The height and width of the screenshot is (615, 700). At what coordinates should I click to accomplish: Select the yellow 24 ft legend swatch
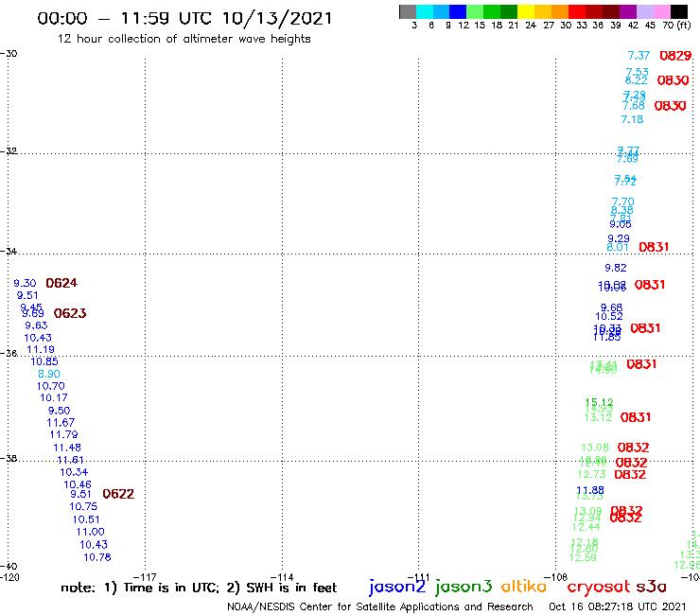coord(526,11)
